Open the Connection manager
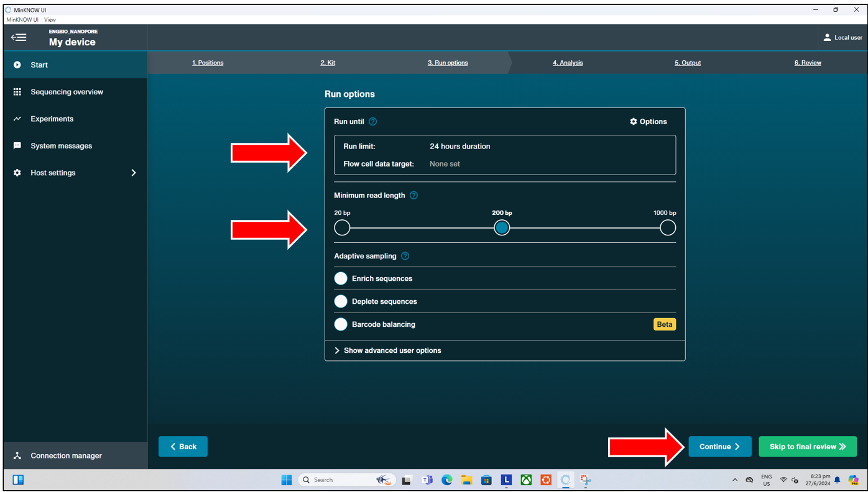Screen dimensions: 868x492 (x=75, y=455)
